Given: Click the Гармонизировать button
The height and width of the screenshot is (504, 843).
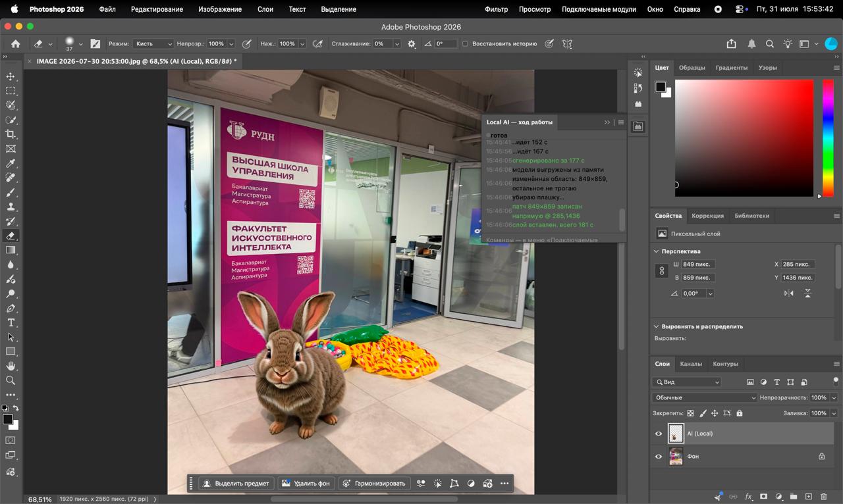Looking at the screenshot, I should (374, 484).
